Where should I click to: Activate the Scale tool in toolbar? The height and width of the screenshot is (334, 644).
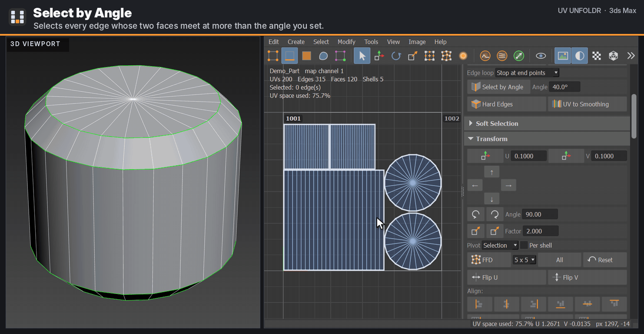click(413, 56)
